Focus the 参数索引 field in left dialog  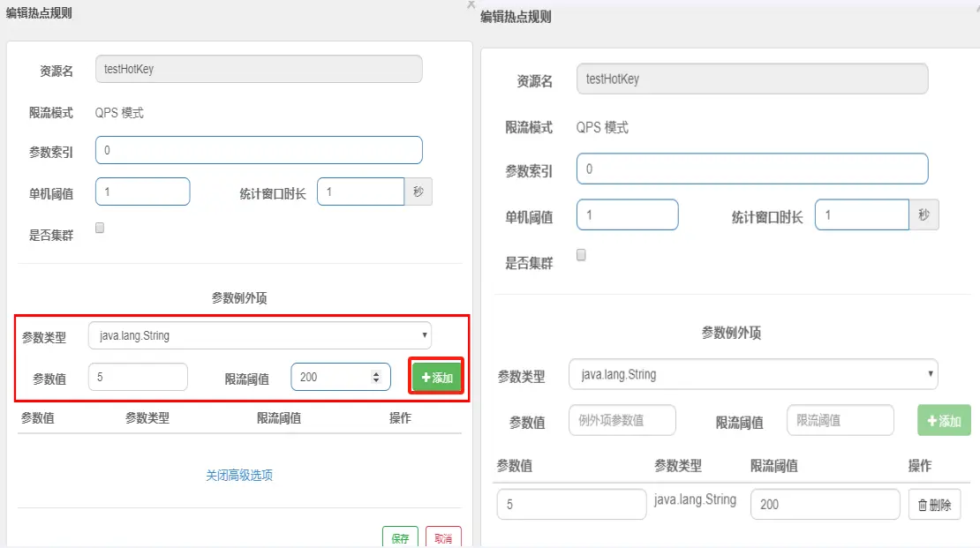pyautogui.click(x=259, y=150)
